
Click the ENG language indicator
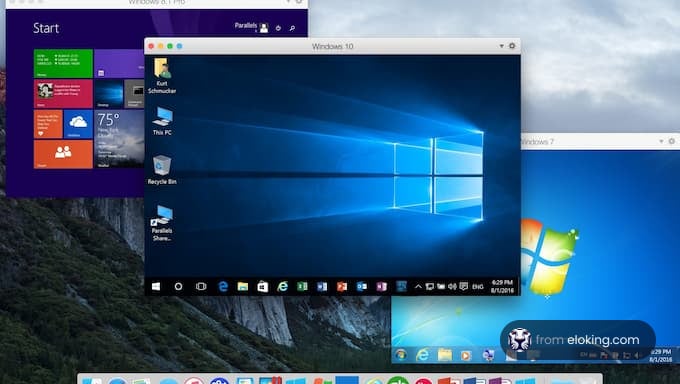477,287
